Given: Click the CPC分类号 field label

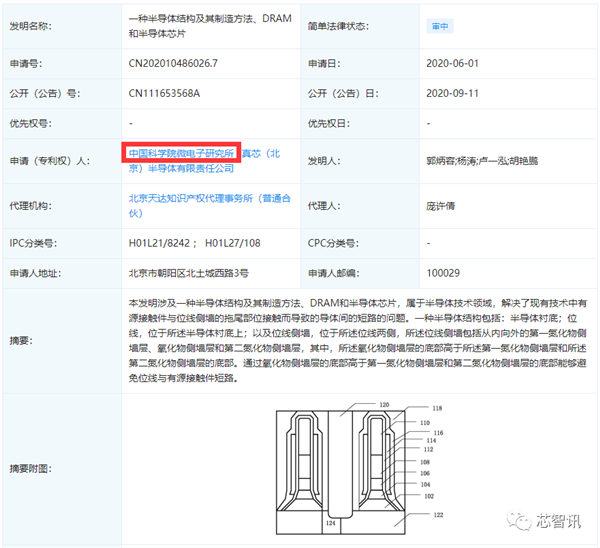Looking at the screenshot, I should point(333,243).
